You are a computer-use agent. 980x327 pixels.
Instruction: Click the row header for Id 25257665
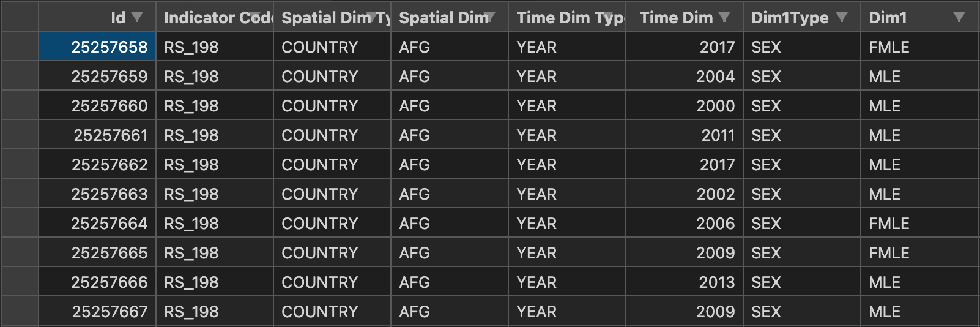point(20,252)
